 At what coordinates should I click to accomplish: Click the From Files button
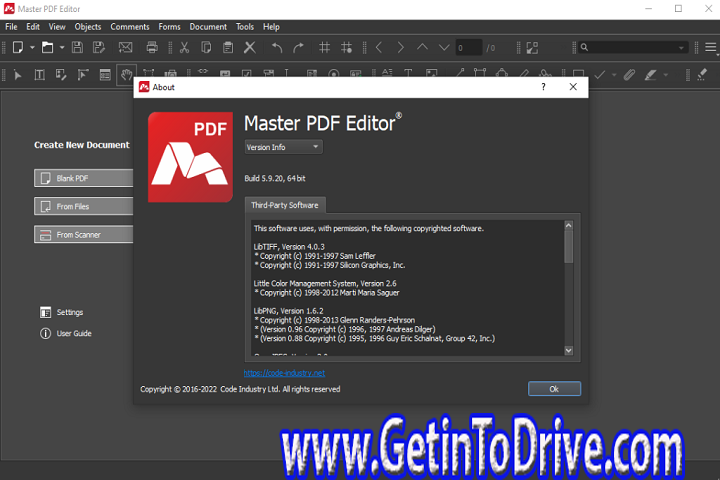pyautogui.click(x=84, y=206)
